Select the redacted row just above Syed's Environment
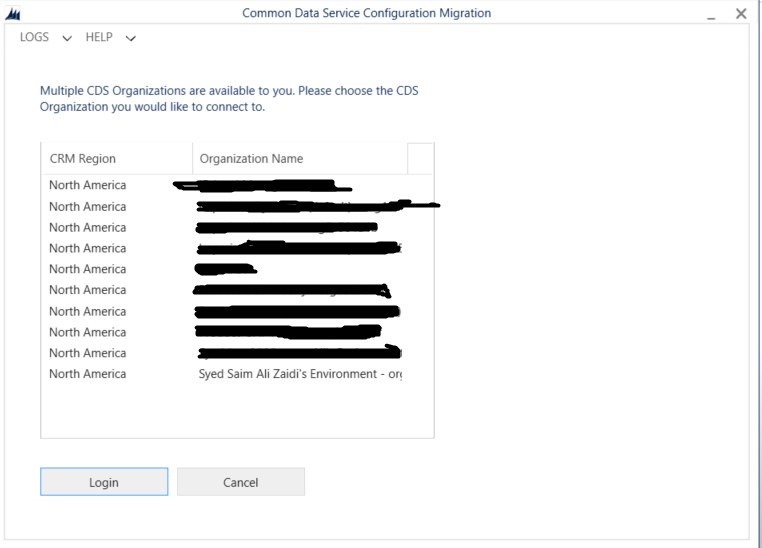762x548 pixels. pos(238,353)
